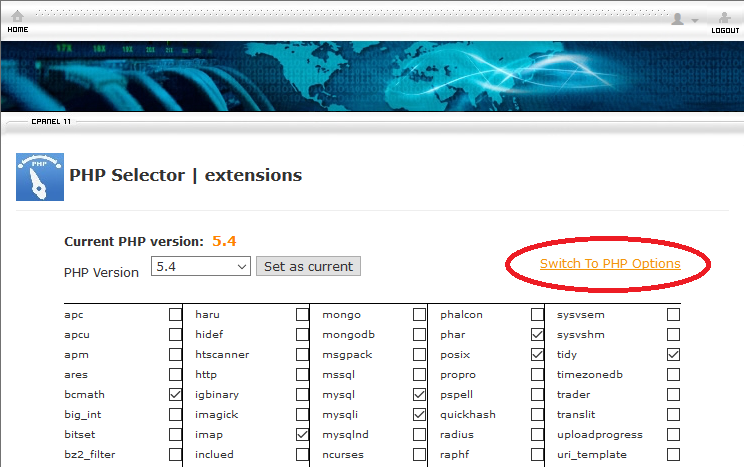
Task: Enable the apc extension checkbox
Action: (175, 315)
